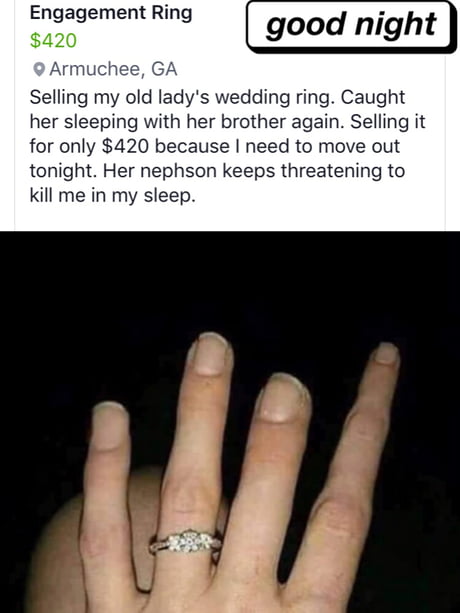Tap the diamond ring on the finger
The height and width of the screenshot is (613, 460).
click(186, 543)
